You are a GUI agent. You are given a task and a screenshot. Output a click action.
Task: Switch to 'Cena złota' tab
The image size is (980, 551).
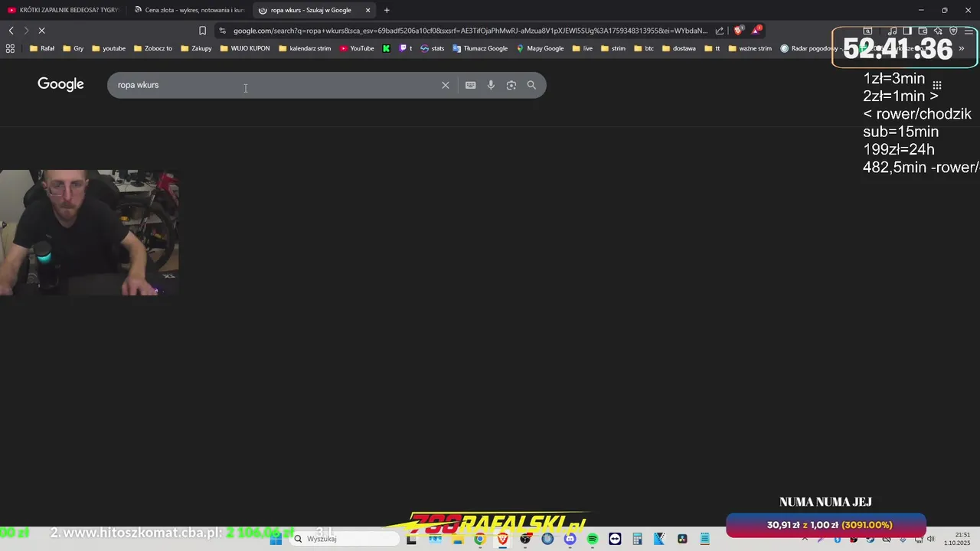[x=188, y=10]
